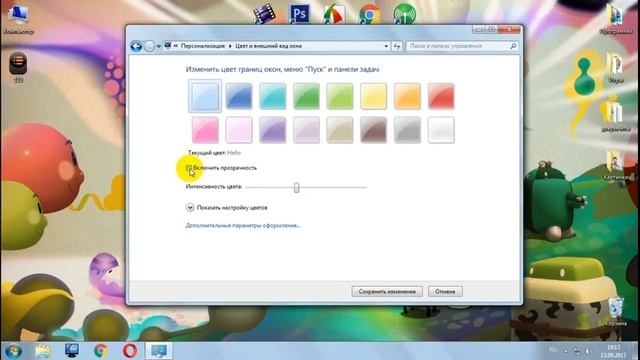Click the Персонализация breadcrumb
This screenshot has width=640, height=360.
coord(203,46)
